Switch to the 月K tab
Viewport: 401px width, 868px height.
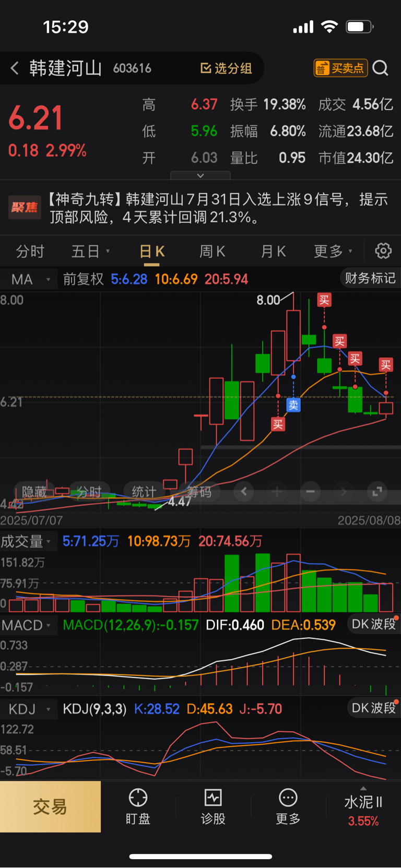273,252
